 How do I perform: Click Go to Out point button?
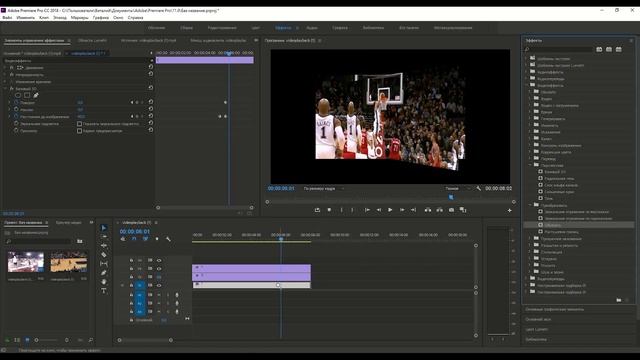click(x=413, y=210)
